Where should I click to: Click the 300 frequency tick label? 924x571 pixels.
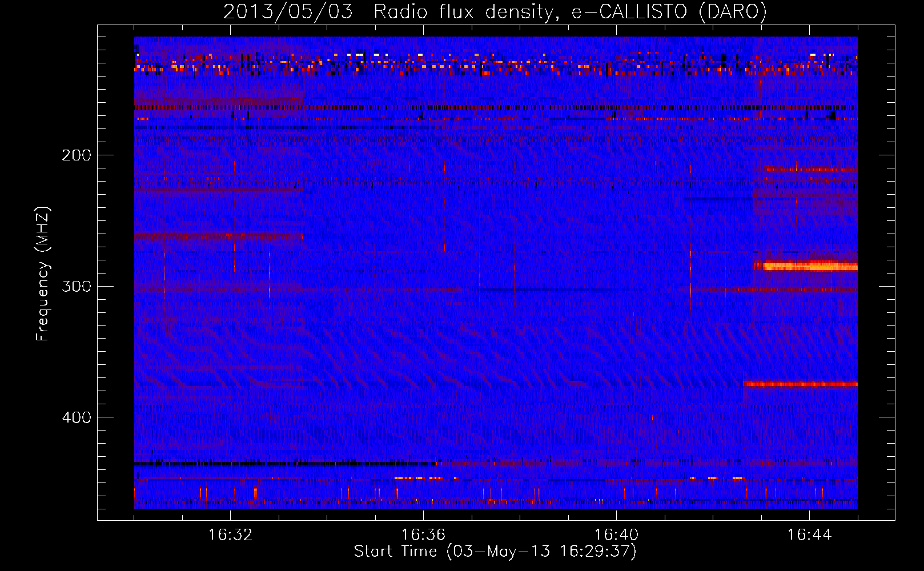click(77, 285)
